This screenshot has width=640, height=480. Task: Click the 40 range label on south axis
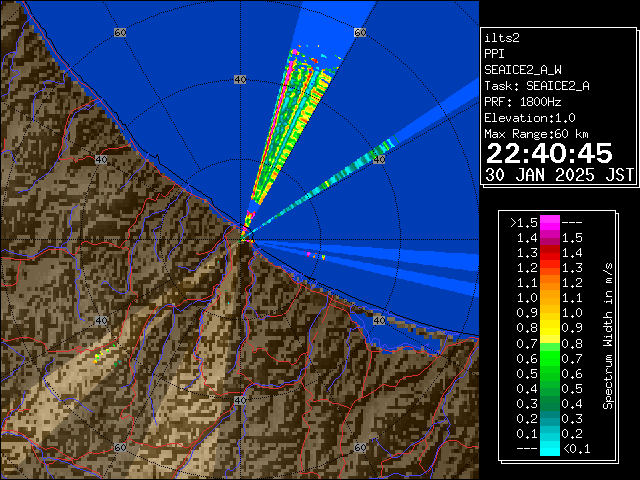240,400
